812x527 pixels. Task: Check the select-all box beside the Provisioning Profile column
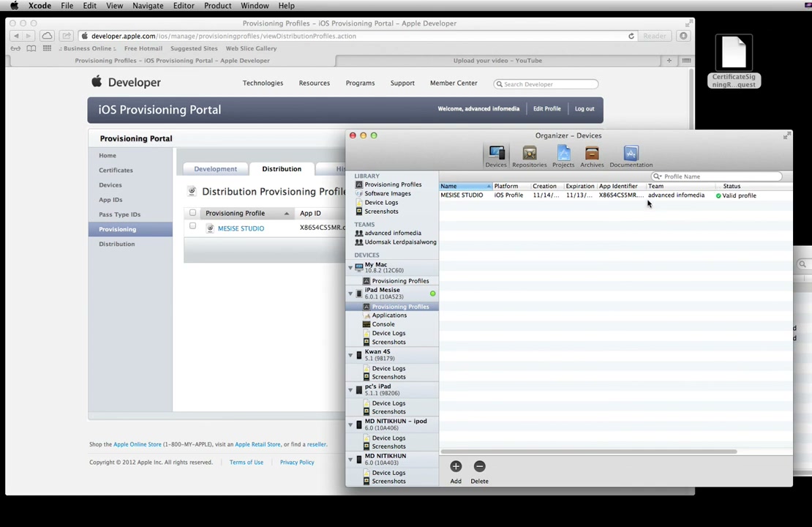coord(192,213)
